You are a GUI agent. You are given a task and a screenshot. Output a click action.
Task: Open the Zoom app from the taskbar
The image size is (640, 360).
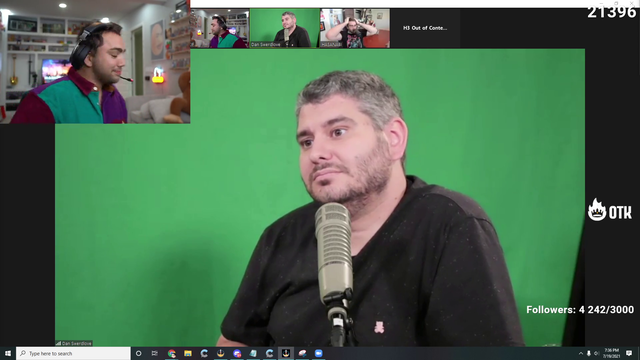(x=318, y=353)
